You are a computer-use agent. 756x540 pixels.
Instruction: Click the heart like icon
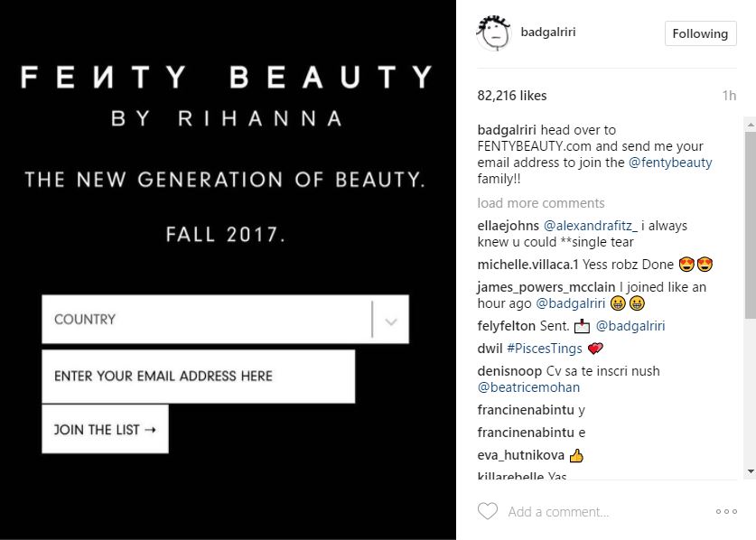[x=488, y=511]
